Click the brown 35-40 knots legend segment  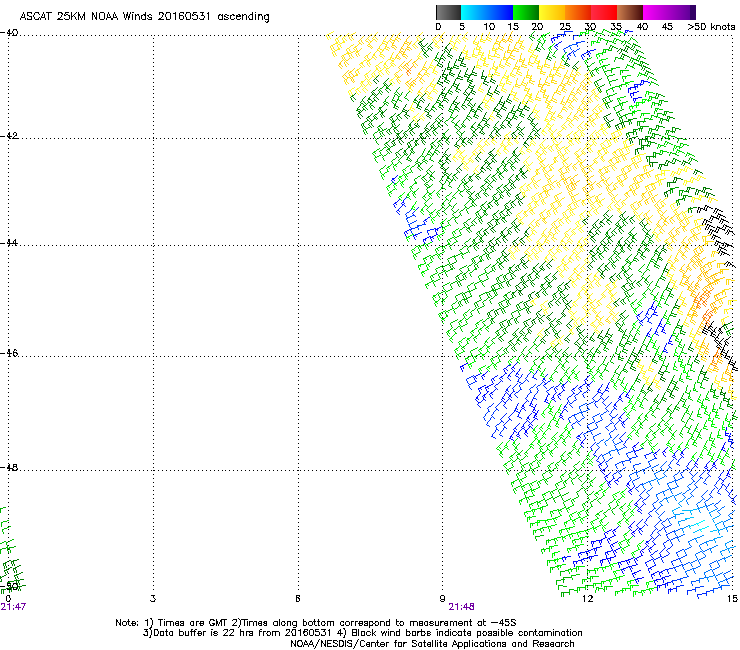(x=630, y=12)
